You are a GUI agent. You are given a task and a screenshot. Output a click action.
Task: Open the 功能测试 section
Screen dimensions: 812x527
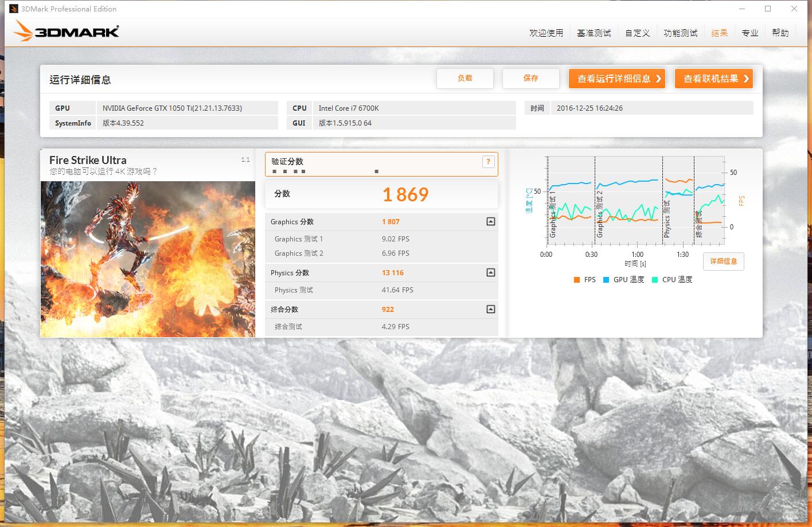click(x=680, y=33)
